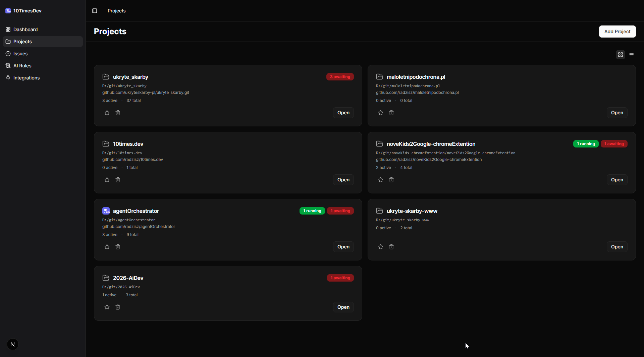Star the ukryte-skarby-www project
The image size is (644, 357).
[381, 247]
